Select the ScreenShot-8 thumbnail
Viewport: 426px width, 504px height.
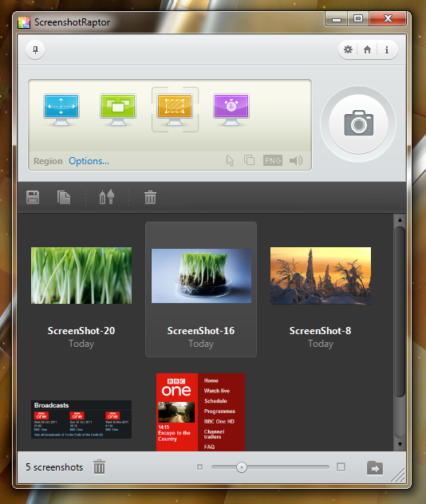tap(321, 276)
